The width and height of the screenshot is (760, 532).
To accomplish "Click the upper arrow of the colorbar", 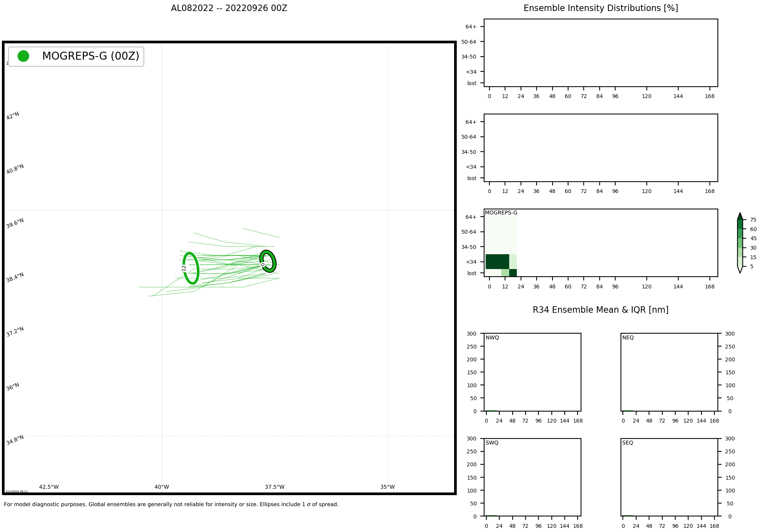I will coord(740,216).
